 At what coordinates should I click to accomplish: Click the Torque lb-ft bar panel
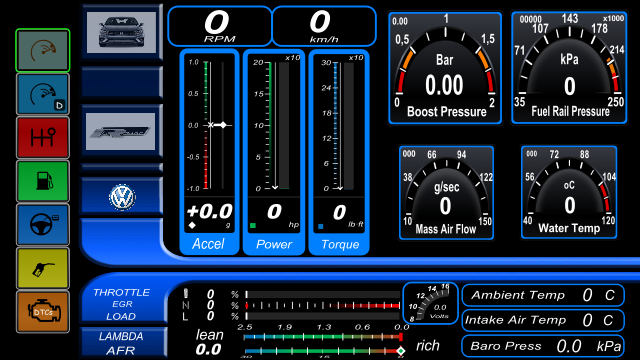coord(339,152)
